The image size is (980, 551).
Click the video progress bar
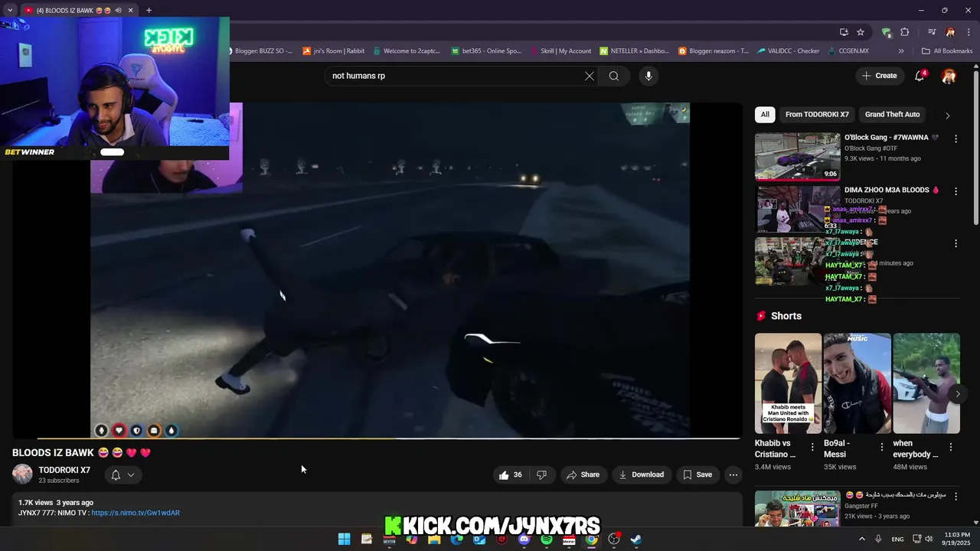pyautogui.click(x=377, y=439)
